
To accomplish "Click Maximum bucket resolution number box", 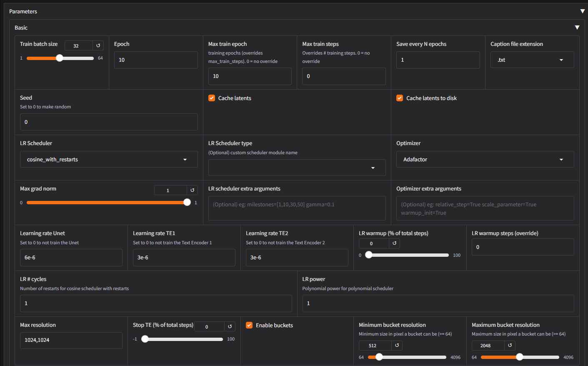I will [488, 345].
